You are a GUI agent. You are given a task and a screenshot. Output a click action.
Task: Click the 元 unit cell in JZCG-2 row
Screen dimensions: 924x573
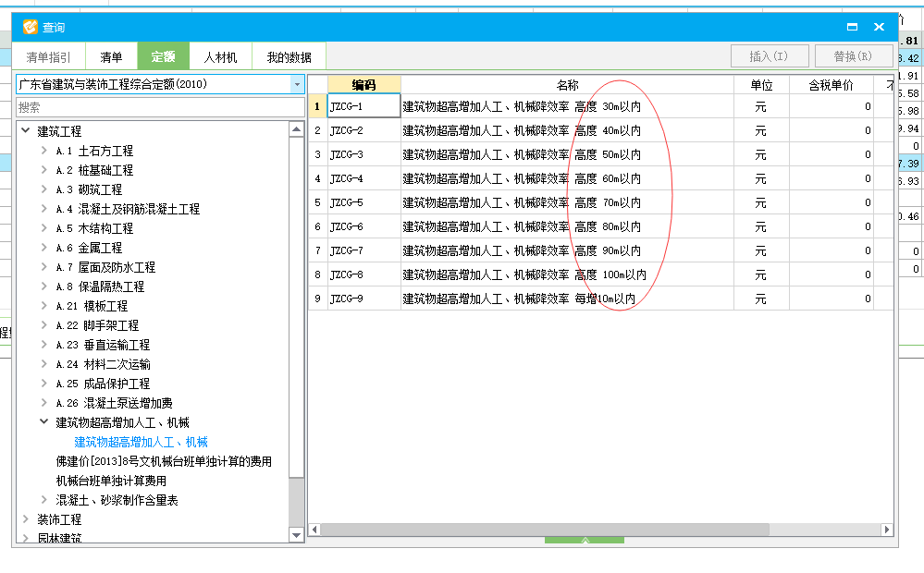point(761,130)
